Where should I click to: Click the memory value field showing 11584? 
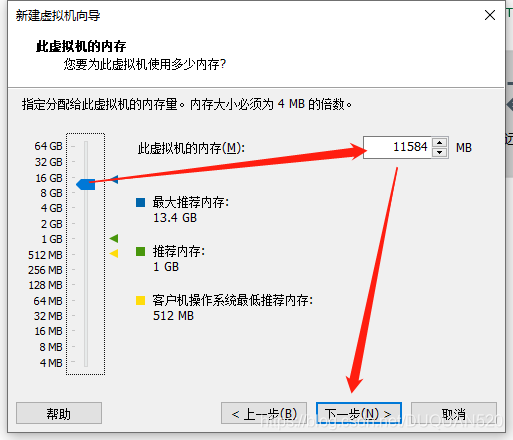[397, 147]
